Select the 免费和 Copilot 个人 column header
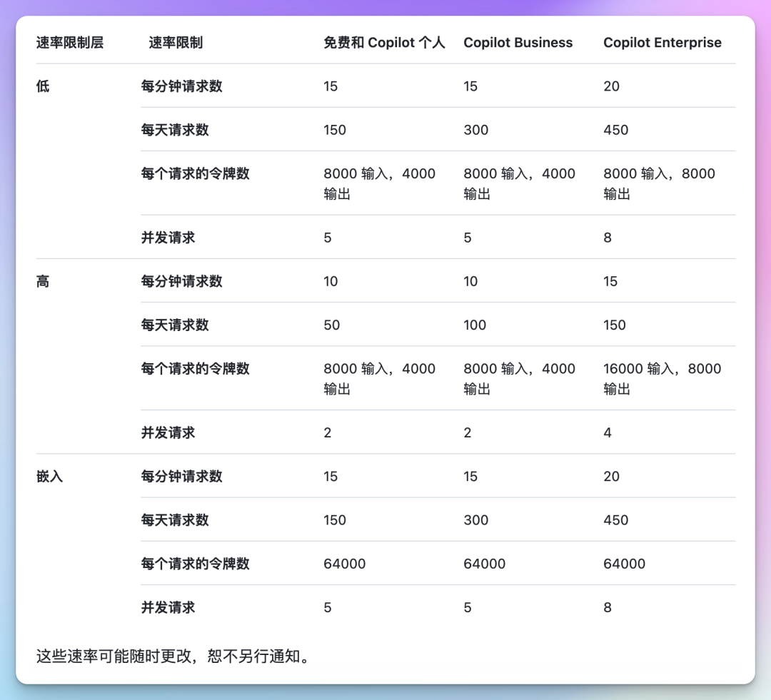 click(x=383, y=42)
